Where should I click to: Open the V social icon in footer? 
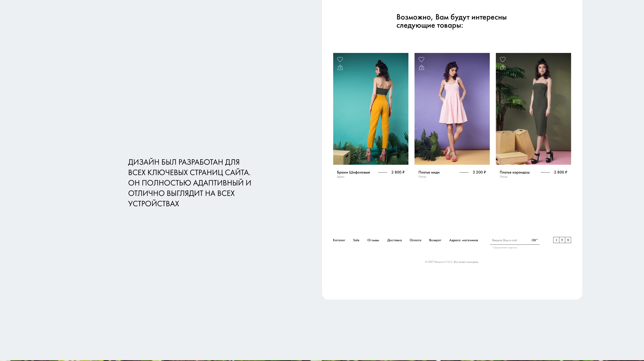tap(568, 240)
